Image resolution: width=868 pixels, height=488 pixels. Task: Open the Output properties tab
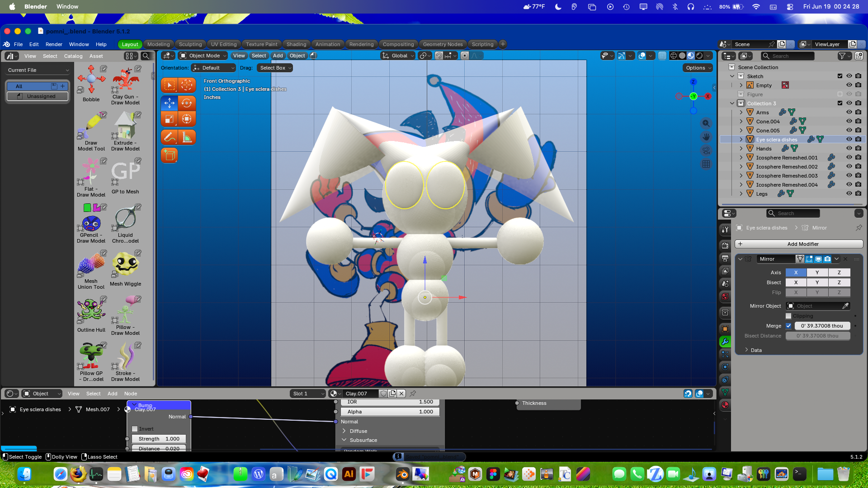tap(725, 258)
